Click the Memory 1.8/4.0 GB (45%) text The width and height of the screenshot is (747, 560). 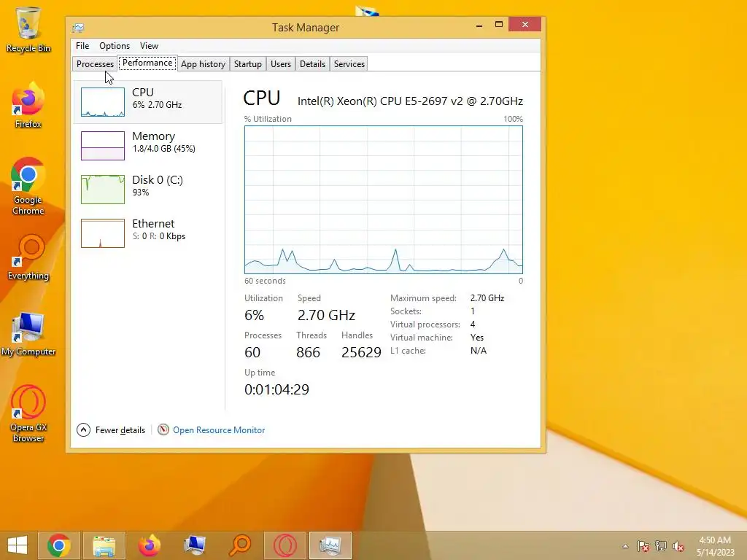tap(164, 149)
